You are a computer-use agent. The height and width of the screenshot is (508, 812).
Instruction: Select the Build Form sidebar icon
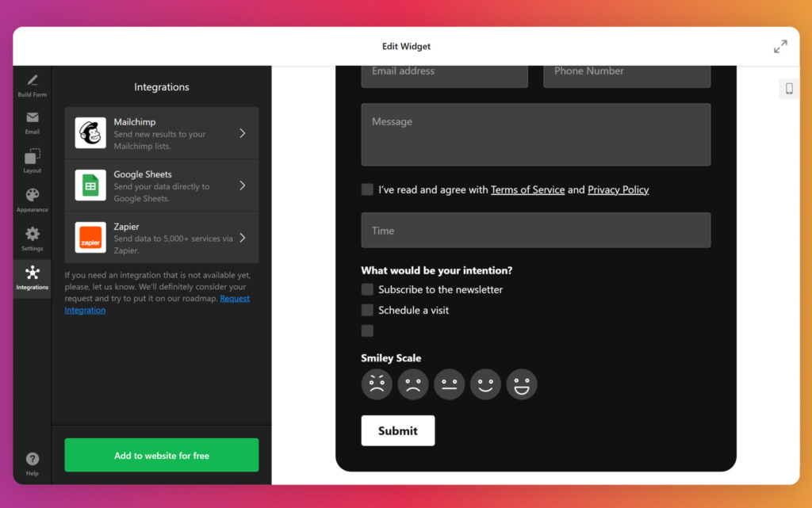[32, 85]
